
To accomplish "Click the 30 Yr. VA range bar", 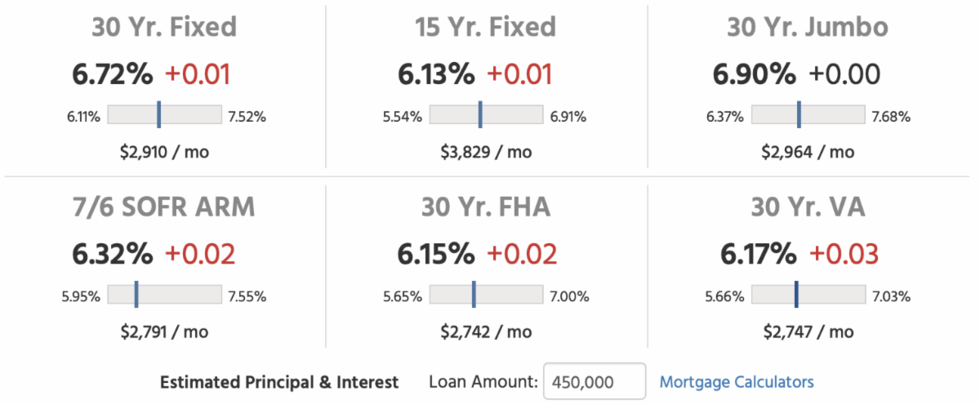I will click(808, 296).
